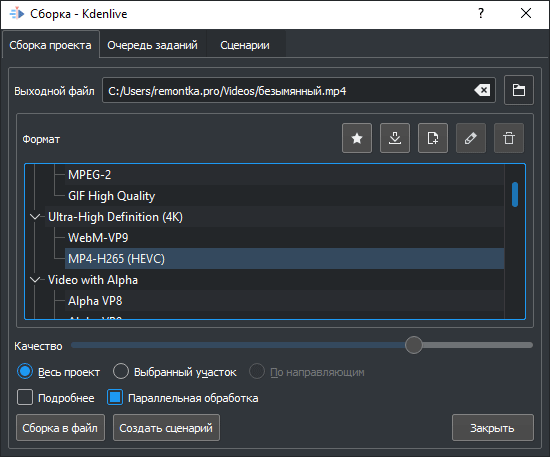Click the Сборка в файл button
The width and height of the screenshot is (550, 457).
click(60, 428)
